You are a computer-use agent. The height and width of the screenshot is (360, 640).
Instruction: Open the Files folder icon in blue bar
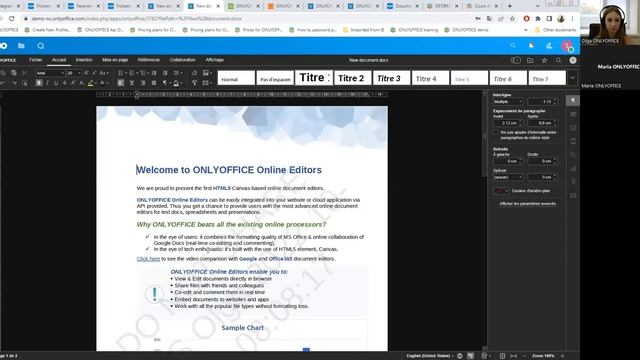[x=21, y=46]
